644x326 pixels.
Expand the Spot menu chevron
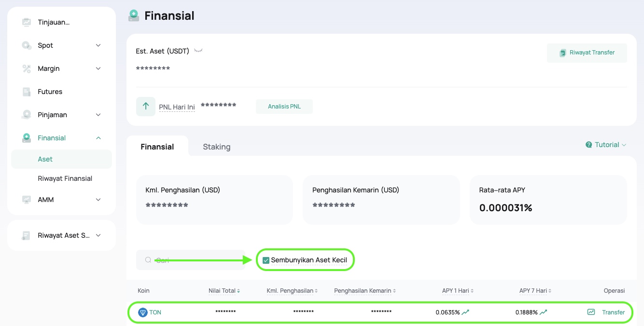(98, 45)
